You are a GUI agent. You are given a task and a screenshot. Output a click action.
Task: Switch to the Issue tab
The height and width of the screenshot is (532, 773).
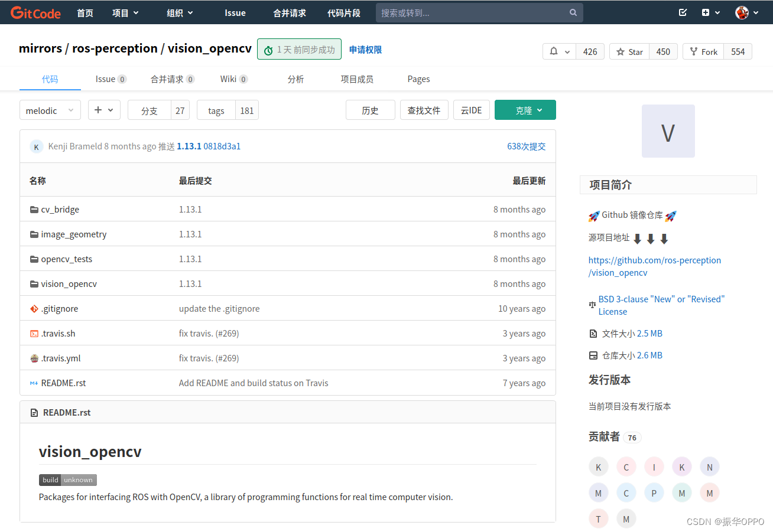pyautogui.click(x=111, y=79)
